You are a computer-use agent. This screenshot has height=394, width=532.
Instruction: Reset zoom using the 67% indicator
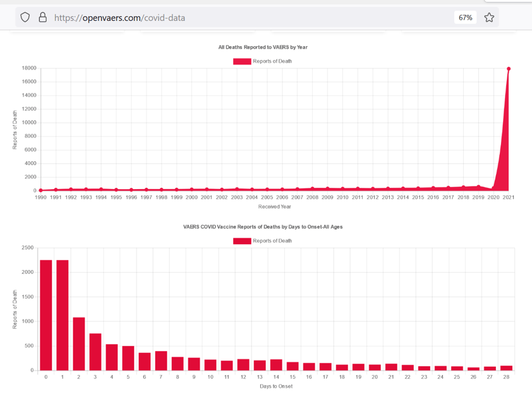tap(465, 18)
